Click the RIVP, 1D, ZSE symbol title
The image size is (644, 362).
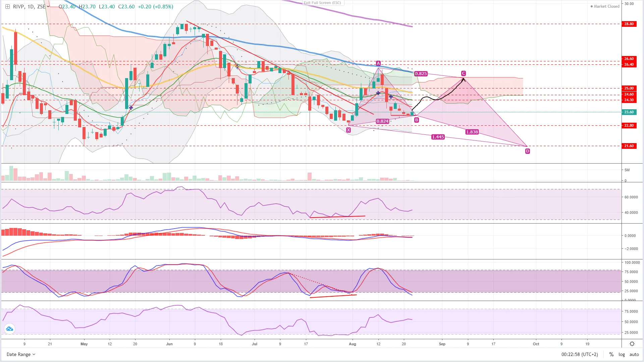(29, 6)
